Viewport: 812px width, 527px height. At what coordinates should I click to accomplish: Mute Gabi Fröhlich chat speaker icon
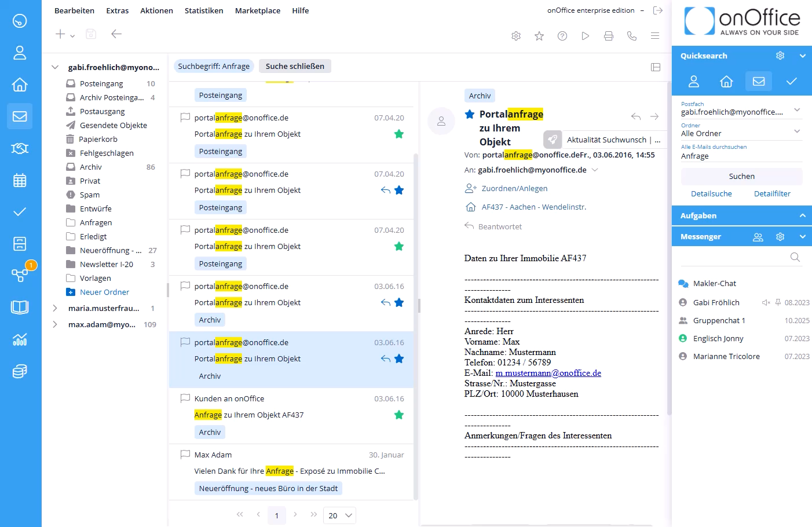[x=766, y=302]
